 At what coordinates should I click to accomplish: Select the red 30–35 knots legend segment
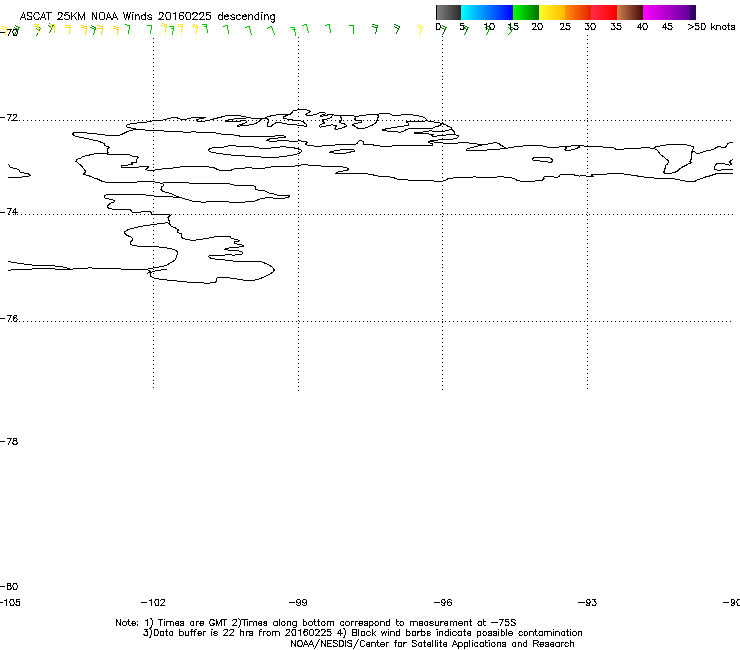pyautogui.click(x=604, y=12)
